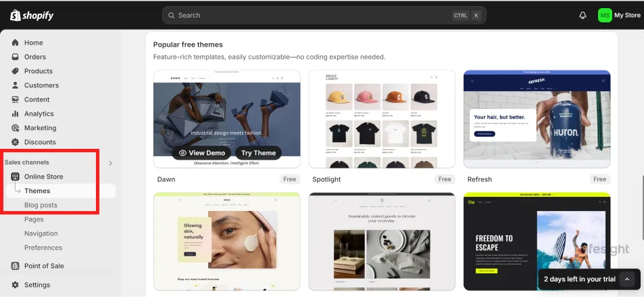This screenshot has height=297, width=644.
Task: Click Try Theme on Dawn theme
Action: (x=258, y=153)
